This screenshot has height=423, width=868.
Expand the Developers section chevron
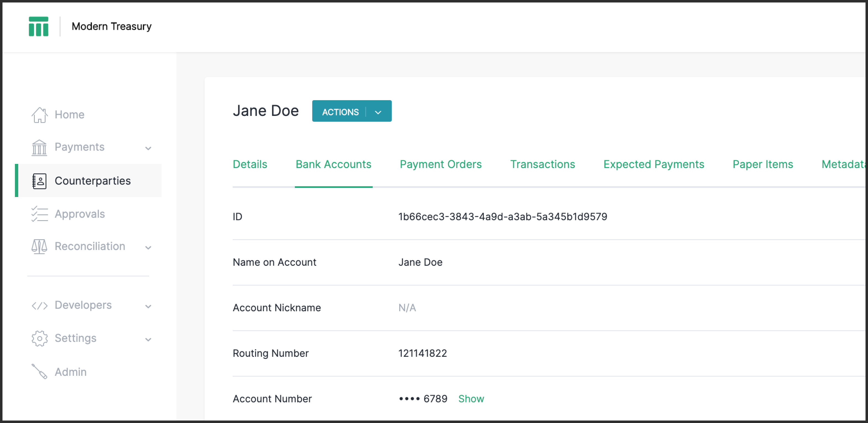coord(148,307)
